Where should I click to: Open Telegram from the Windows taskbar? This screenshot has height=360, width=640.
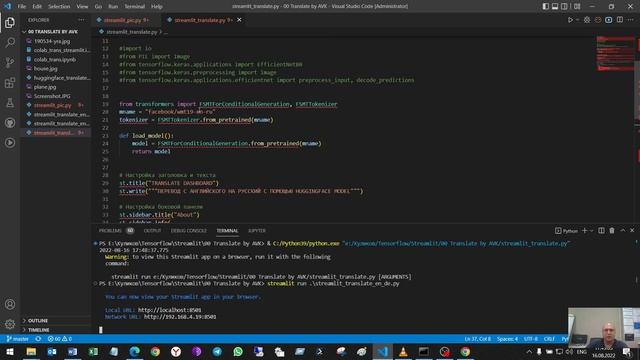[217, 351]
